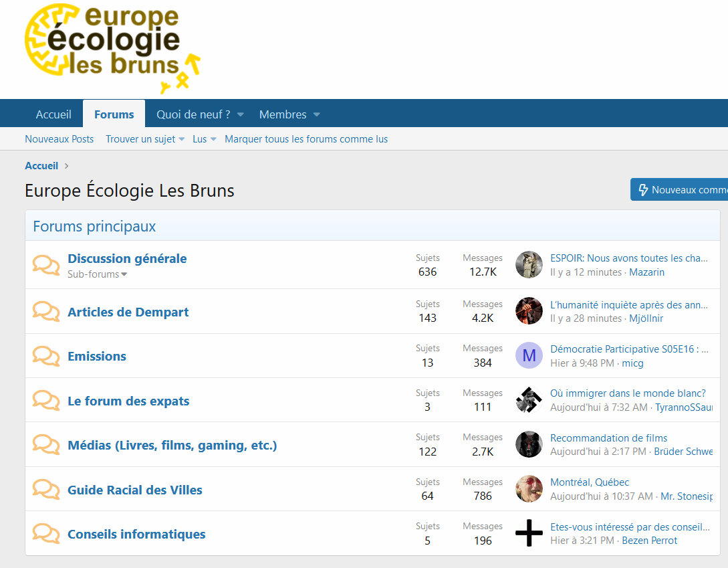
Task: Expand the Sub-forums list under Discussion générale
Action: pos(98,274)
